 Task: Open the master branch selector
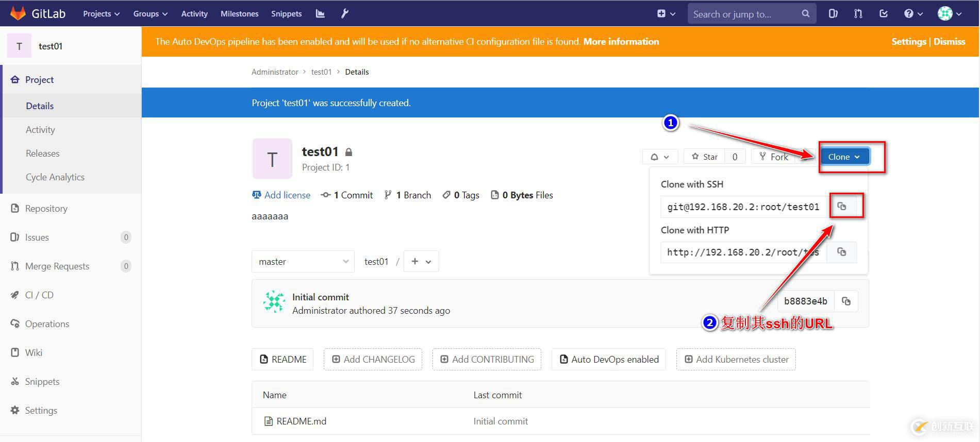pyautogui.click(x=303, y=261)
